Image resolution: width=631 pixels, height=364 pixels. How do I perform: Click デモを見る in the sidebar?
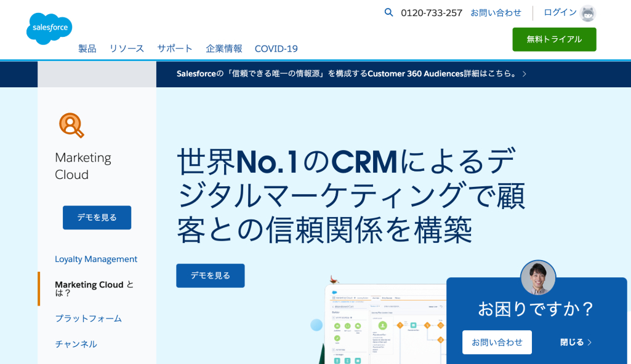pos(97,217)
